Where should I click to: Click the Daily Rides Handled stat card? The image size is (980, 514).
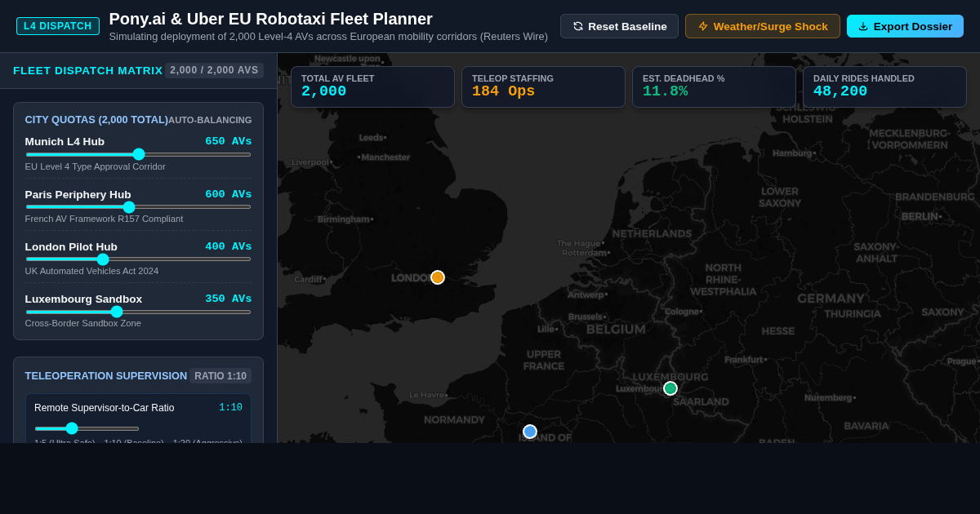[x=884, y=87]
